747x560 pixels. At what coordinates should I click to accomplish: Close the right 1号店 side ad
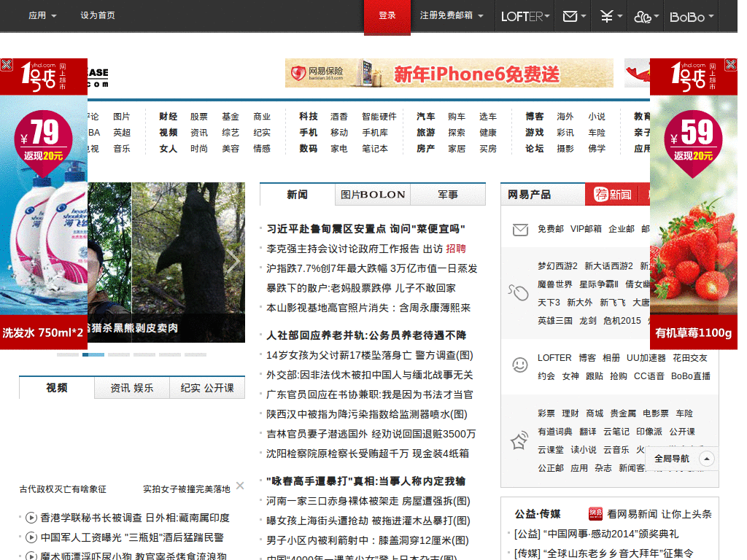731,64
